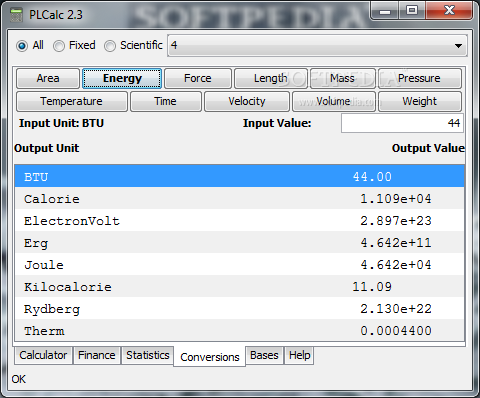Open the Force conversion category
The width and height of the screenshot is (480, 398).
click(198, 78)
